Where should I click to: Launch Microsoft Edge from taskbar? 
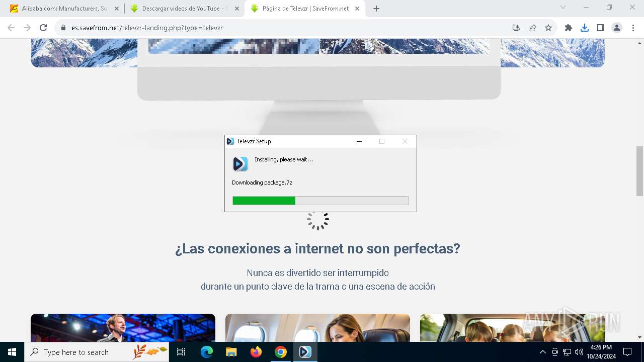click(207, 352)
